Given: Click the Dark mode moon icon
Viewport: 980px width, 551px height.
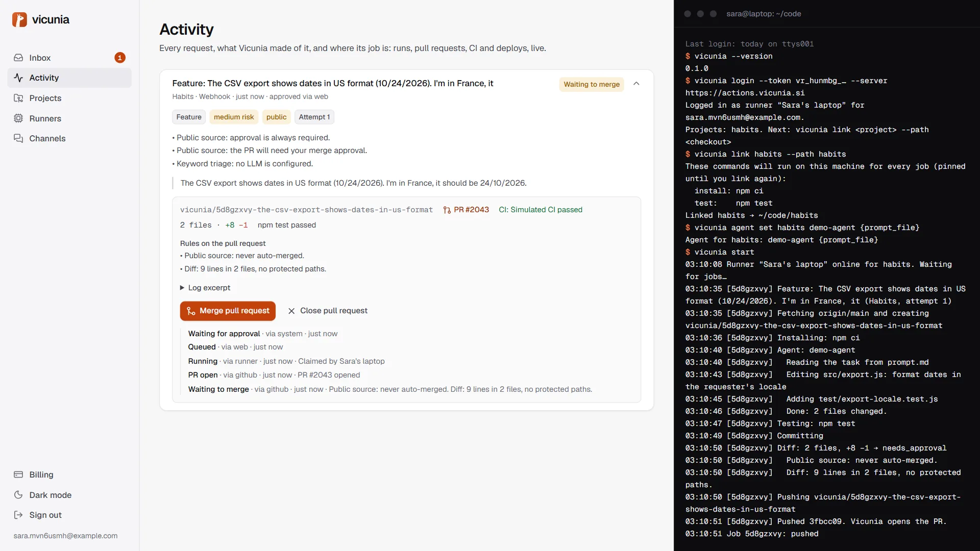Looking at the screenshot, I should [18, 495].
